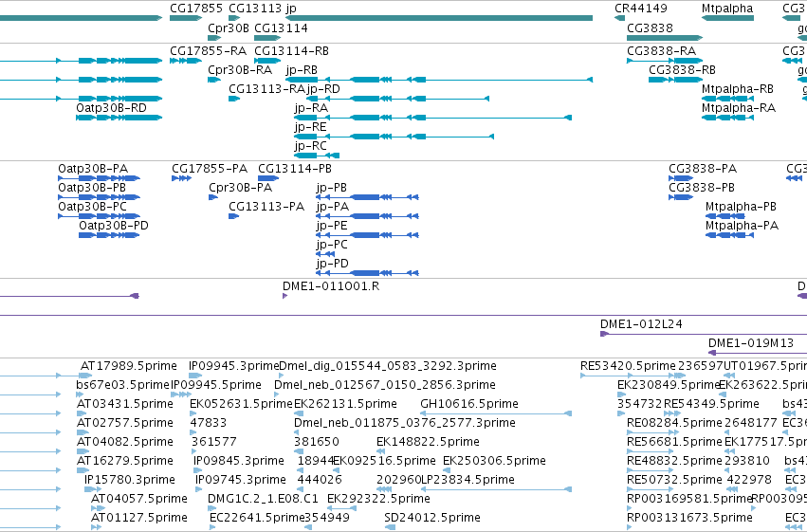Click the Mtpalpha-PB protein label
Image resolution: width=807 pixels, height=532 pixels.
pos(741,207)
